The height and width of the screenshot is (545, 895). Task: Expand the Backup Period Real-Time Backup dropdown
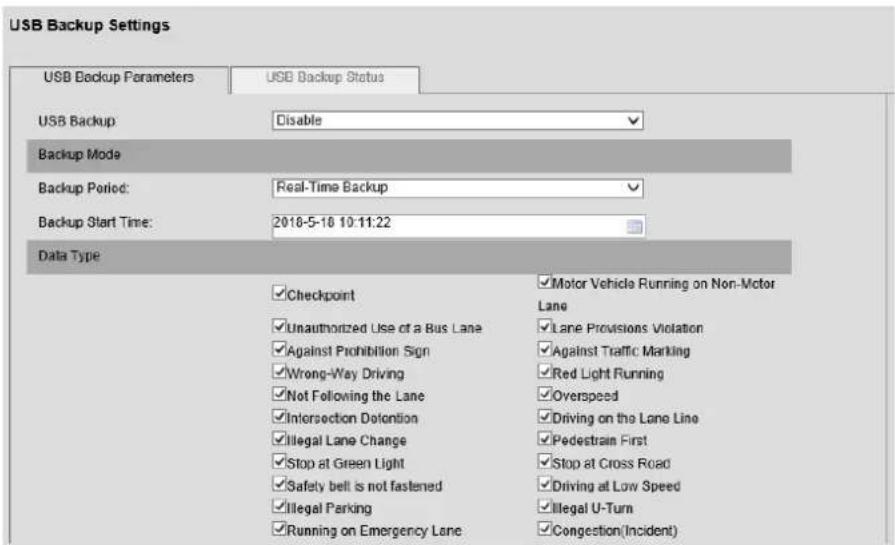tap(458, 188)
